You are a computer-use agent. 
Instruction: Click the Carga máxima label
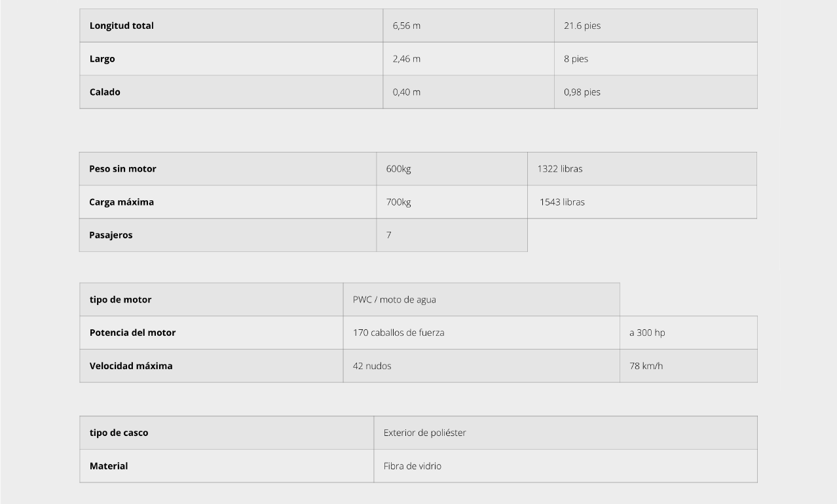point(121,202)
